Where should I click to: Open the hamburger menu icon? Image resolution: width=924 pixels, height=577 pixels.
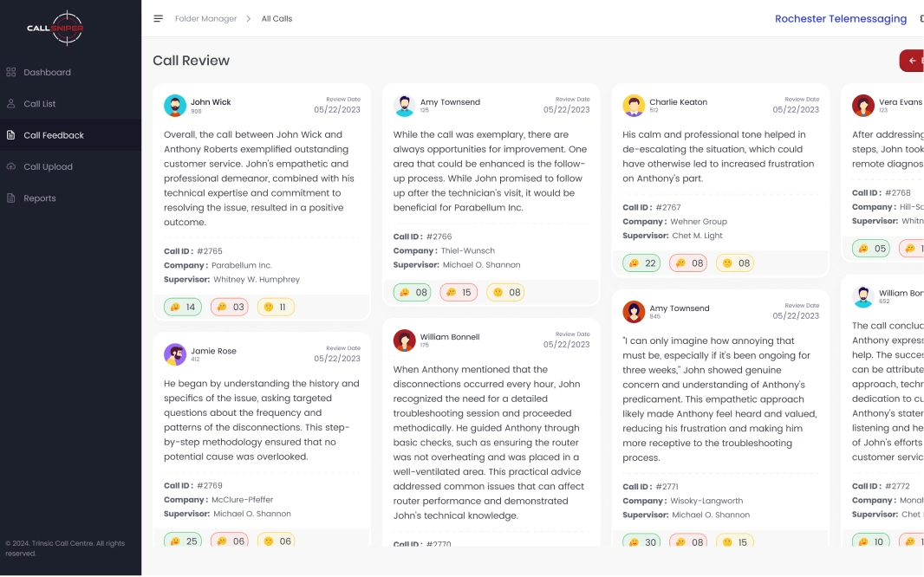point(158,19)
